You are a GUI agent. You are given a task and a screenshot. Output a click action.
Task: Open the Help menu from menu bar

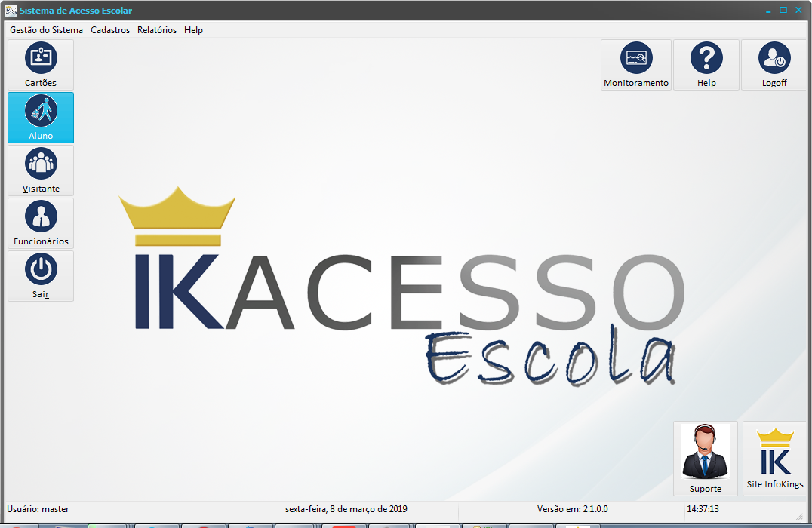click(x=193, y=30)
